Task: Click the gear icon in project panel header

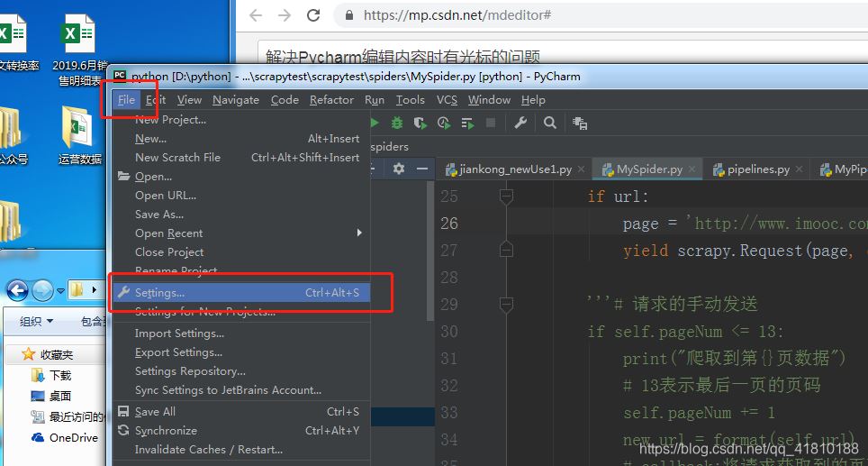Action: pyautogui.click(x=399, y=169)
